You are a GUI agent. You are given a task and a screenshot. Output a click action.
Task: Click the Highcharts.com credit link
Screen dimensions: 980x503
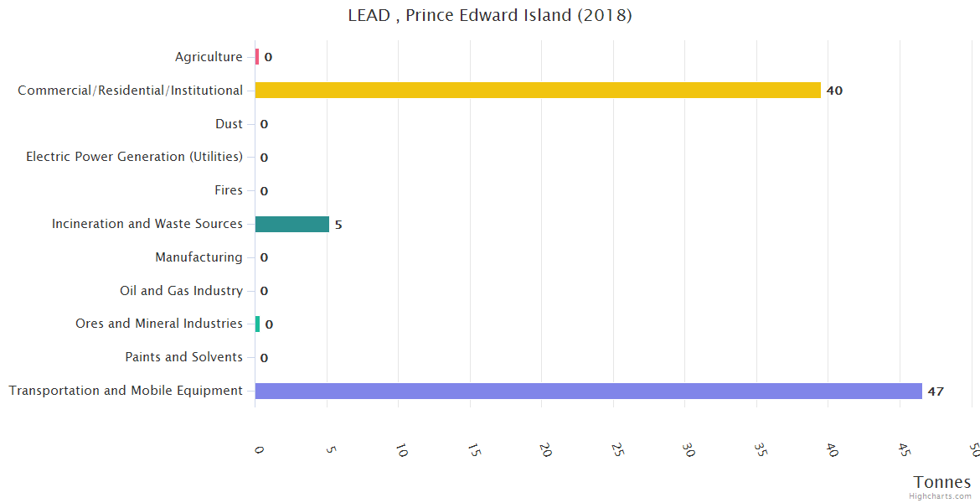point(940,495)
